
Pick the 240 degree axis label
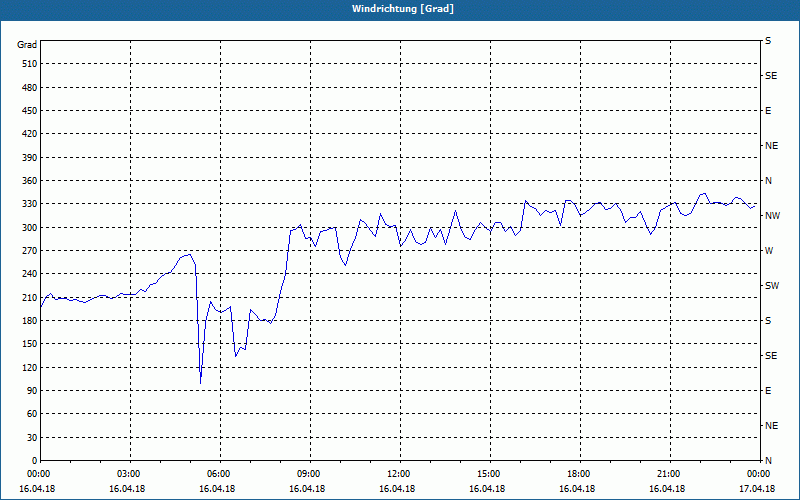click(x=30, y=274)
